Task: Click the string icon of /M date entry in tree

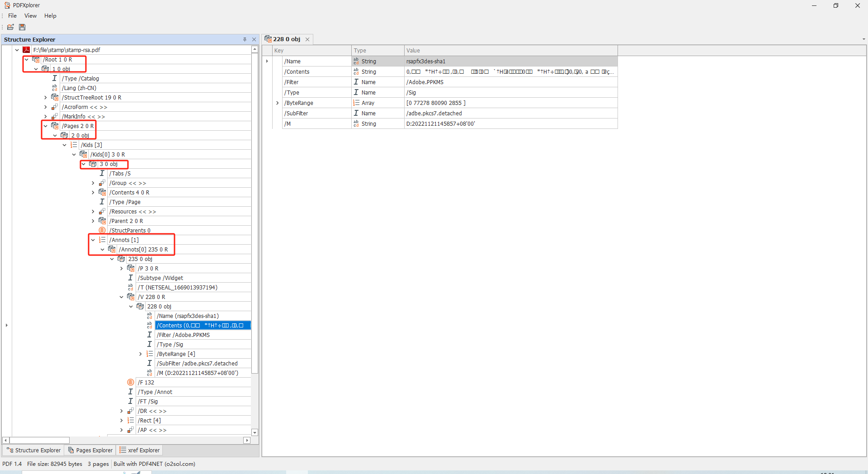Action: pos(150,373)
